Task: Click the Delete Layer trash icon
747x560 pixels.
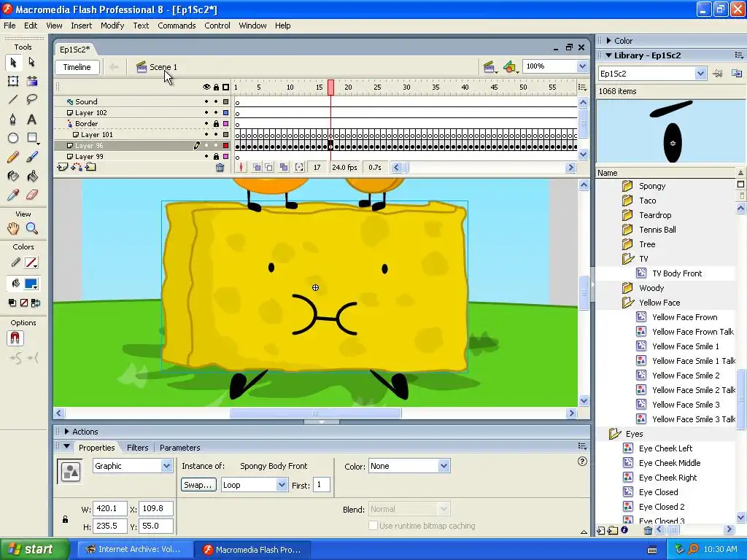Action: point(220,167)
